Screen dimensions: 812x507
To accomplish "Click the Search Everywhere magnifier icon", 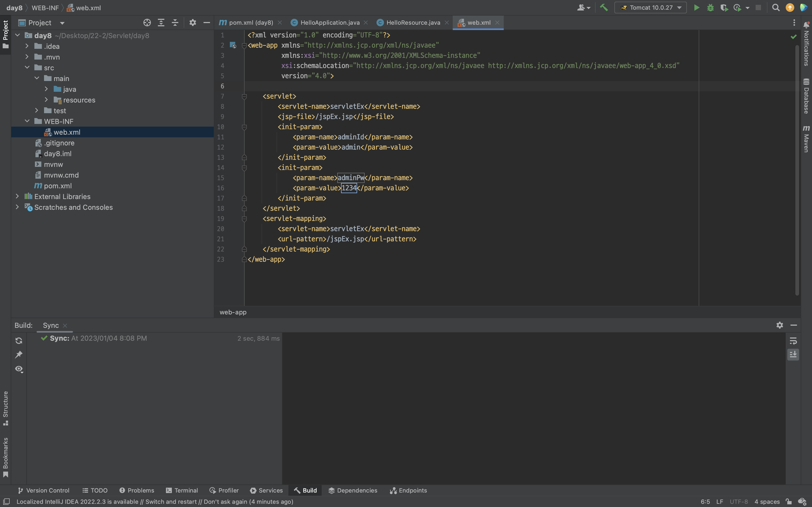I will click(x=775, y=8).
